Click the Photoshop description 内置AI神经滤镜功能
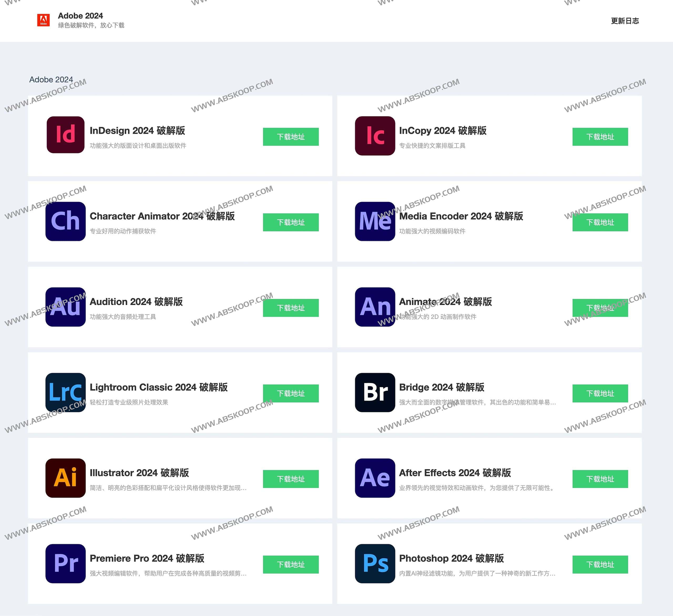This screenshot has width=673, height=616. coord(477,573)
